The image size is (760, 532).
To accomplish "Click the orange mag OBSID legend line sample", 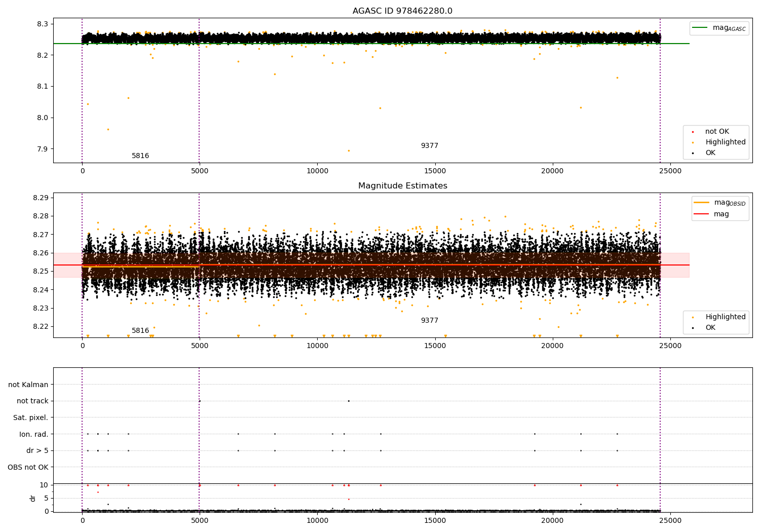I will click(x=702, y=203).
